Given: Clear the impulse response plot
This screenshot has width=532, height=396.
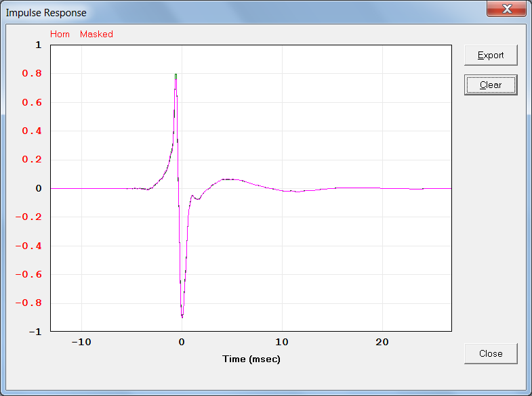Looking at the screenshot, I should click(x=491, y=85).
